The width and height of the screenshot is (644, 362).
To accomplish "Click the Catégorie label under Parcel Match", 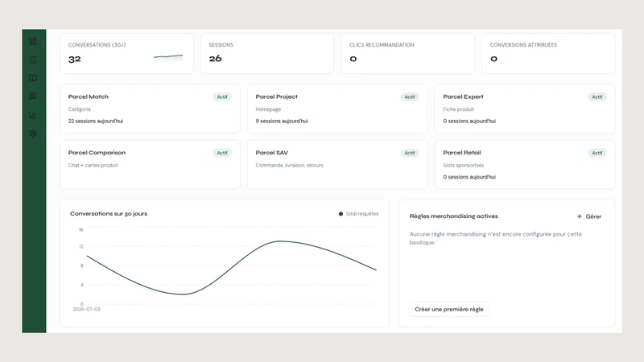I will click(80, 109).
